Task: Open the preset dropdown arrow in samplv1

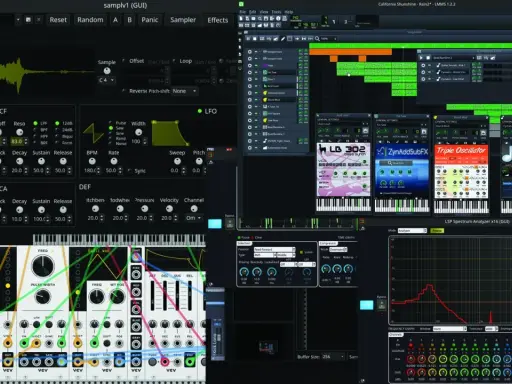Action: 18,20
